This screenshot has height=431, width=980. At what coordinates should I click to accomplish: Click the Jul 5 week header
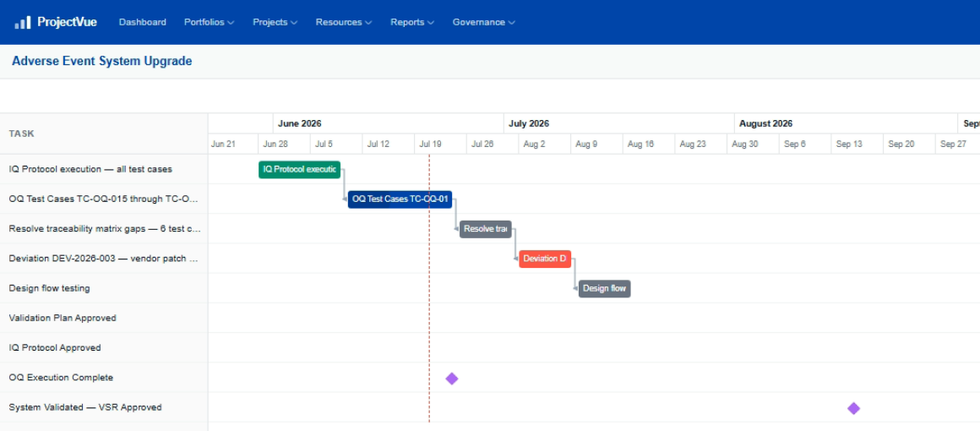336,144
